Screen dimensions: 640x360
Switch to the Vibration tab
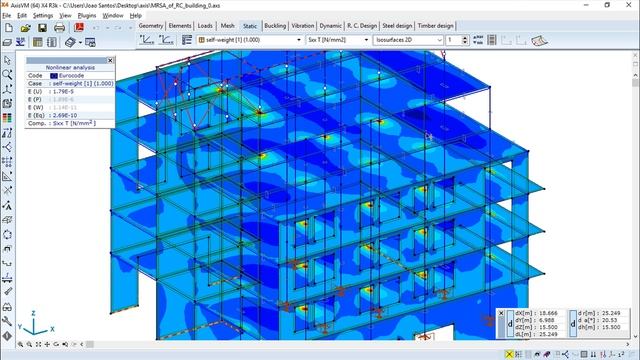coord(302,26)
